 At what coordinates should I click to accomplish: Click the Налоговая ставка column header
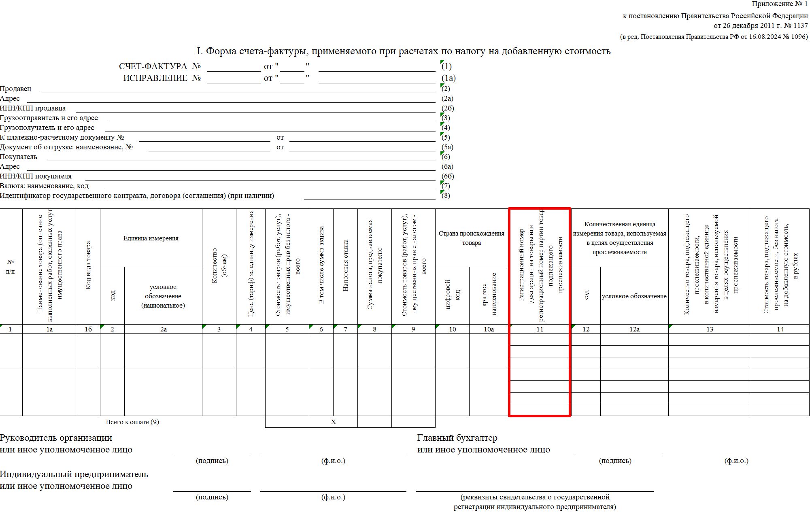pos(345,266)
